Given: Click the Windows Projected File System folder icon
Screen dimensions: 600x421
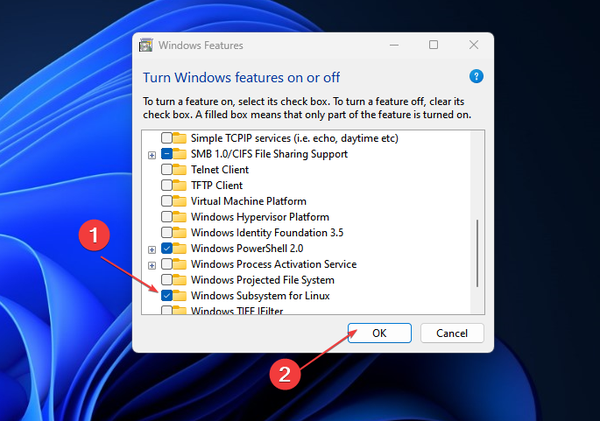Looking at the screenshot, I should (181, 280).
